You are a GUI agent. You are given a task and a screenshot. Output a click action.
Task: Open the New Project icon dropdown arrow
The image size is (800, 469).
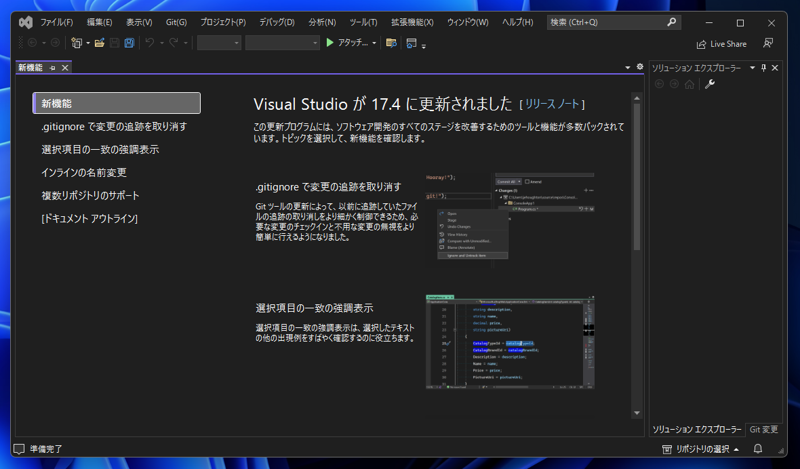(88, 43)
